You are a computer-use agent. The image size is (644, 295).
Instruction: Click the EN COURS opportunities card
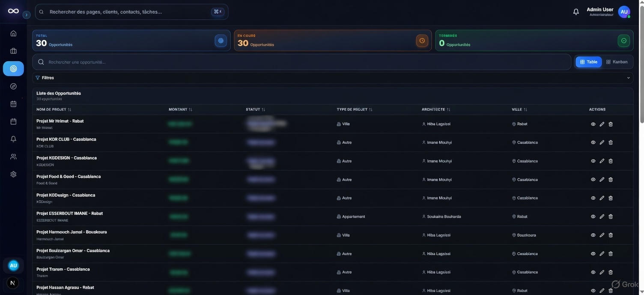[333, 40]
